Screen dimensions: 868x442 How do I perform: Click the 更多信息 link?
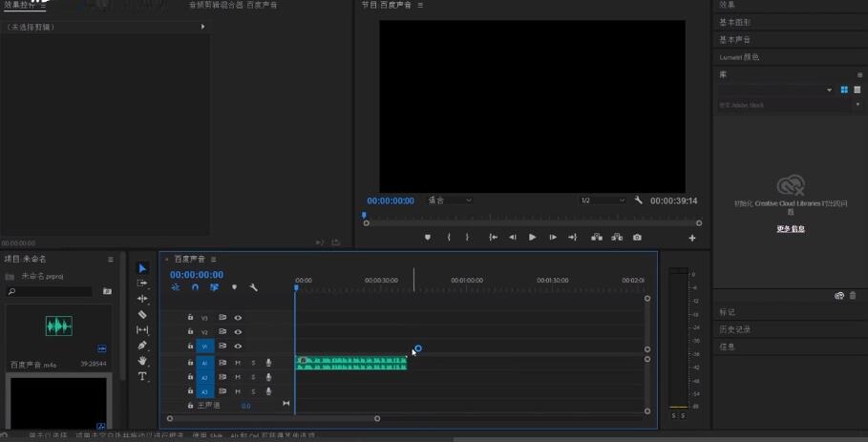(791, 229)
